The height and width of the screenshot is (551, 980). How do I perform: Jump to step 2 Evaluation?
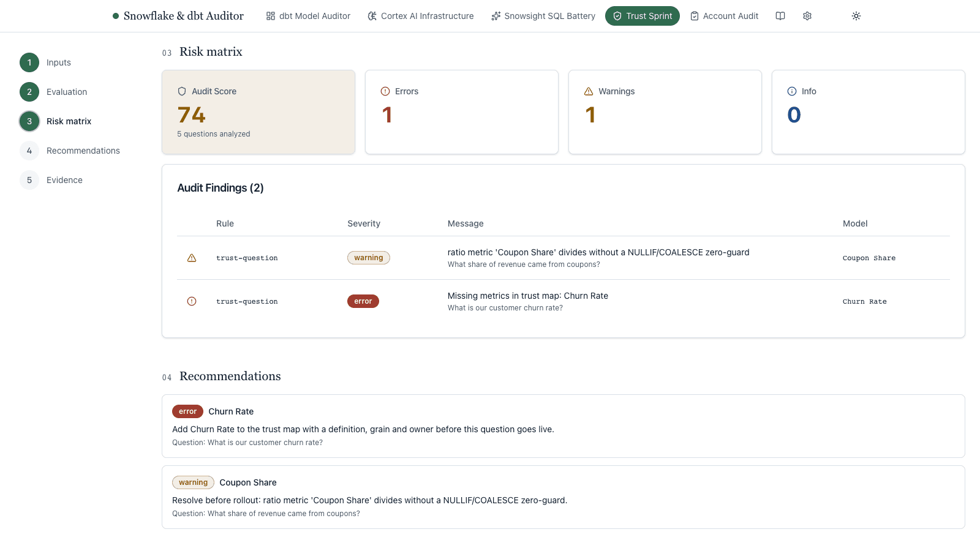(x=53, y=92)
